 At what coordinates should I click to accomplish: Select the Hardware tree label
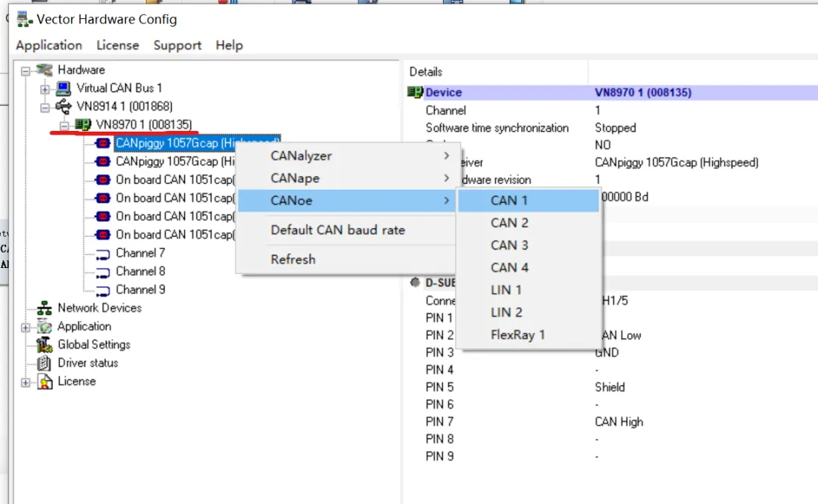(x=81, y=70)
